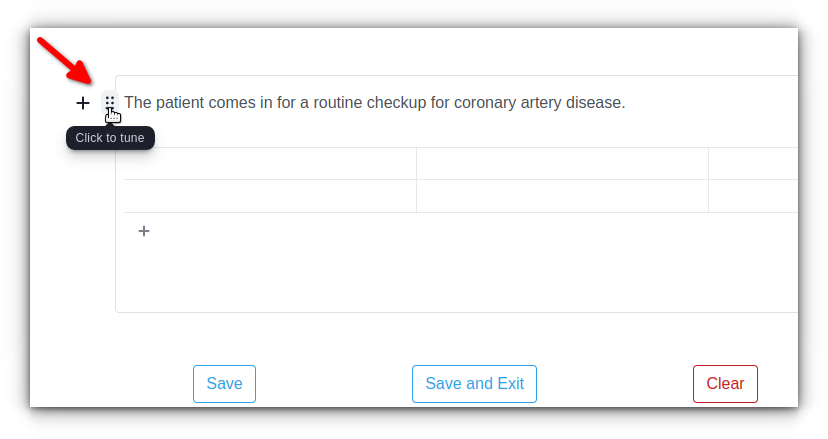Select the first-row rightmost table cell

753,164
